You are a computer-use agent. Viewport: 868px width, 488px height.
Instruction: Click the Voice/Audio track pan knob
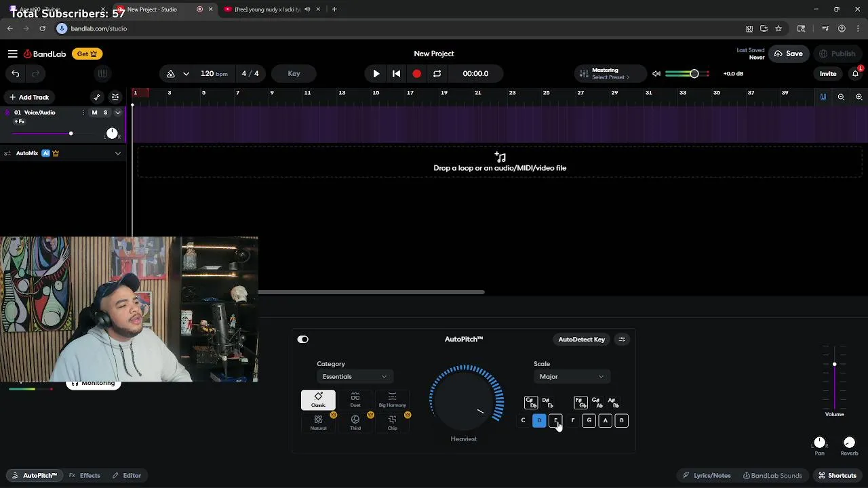[x=112, y=133]
